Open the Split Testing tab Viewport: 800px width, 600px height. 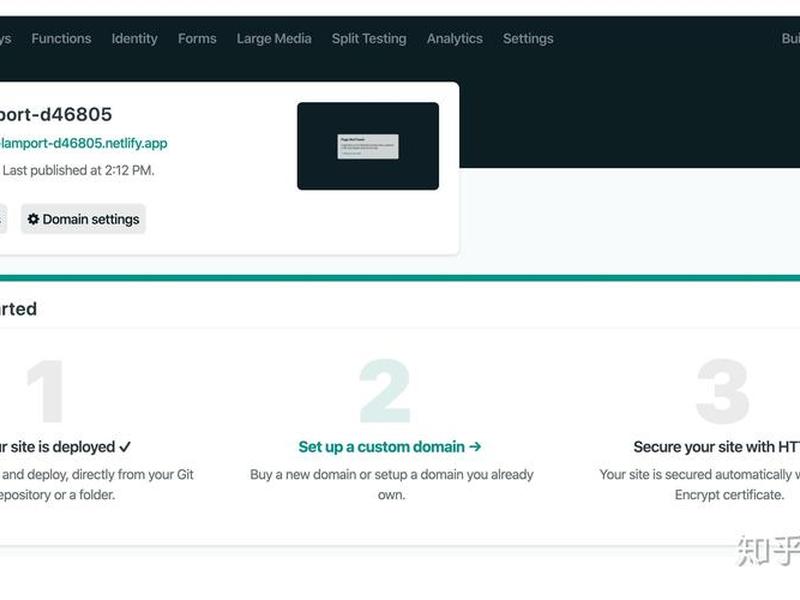tap(369, 39)
